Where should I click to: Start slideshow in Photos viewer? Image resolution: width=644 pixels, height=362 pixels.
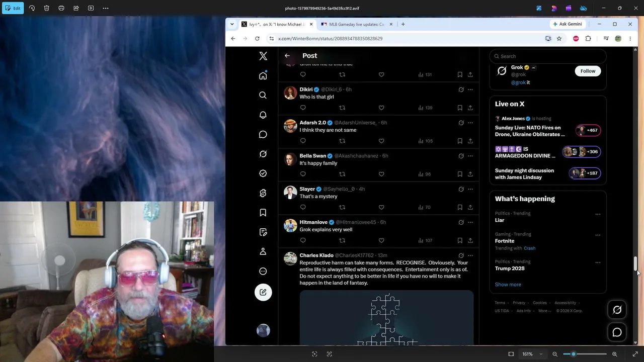tap(91, 8)
